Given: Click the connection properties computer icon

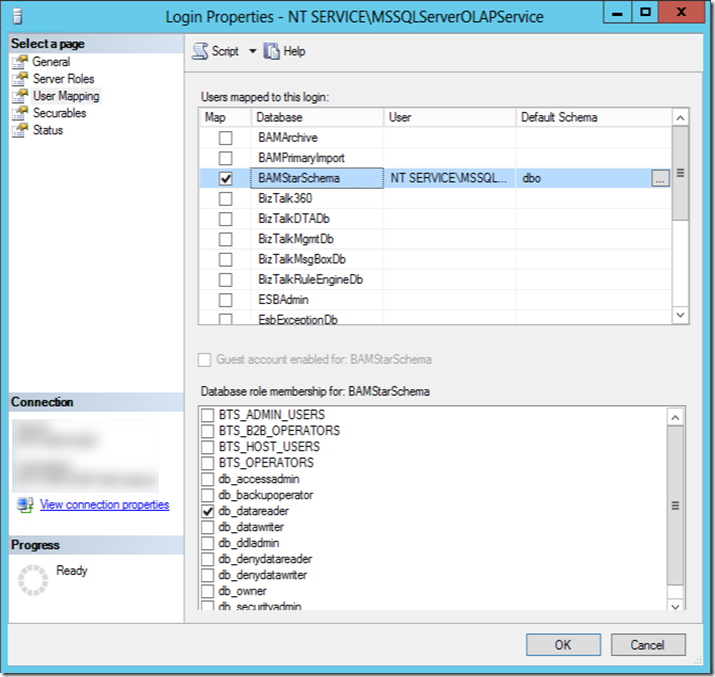Looking at the screenshot, I should point(25,505).
